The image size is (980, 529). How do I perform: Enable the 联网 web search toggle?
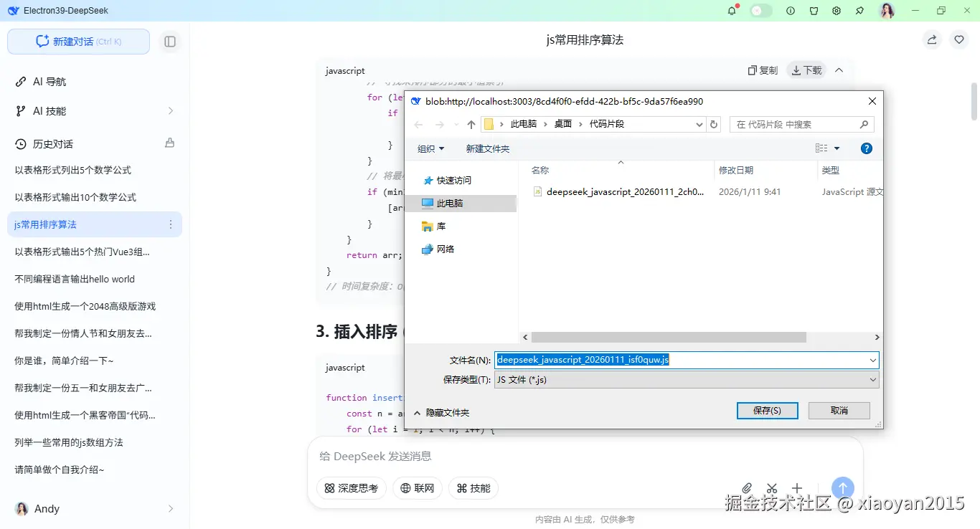pyautogui.click(x=417, y=488)
